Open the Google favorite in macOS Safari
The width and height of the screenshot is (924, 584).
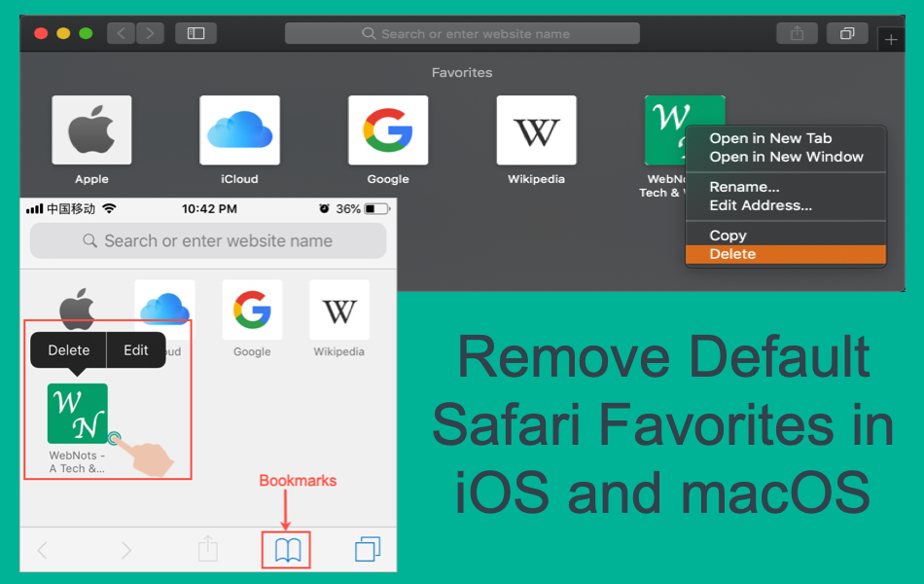[388, 129]
